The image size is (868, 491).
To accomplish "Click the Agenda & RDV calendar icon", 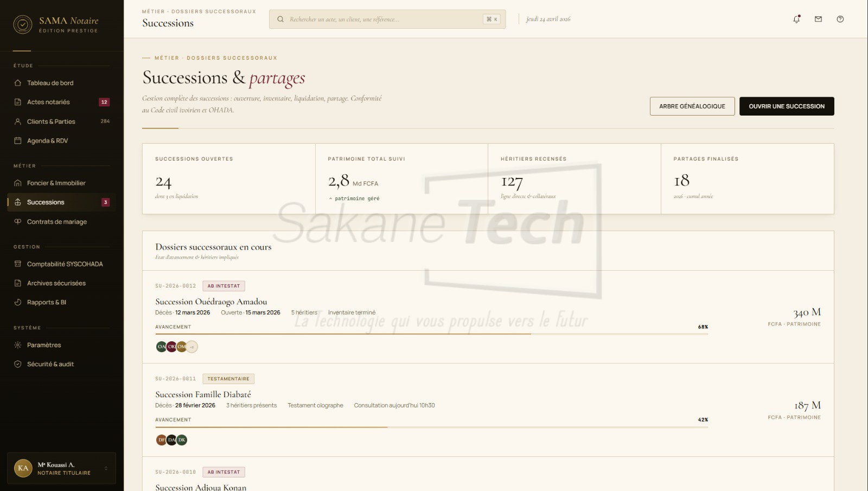I will [x=18, y=141].
